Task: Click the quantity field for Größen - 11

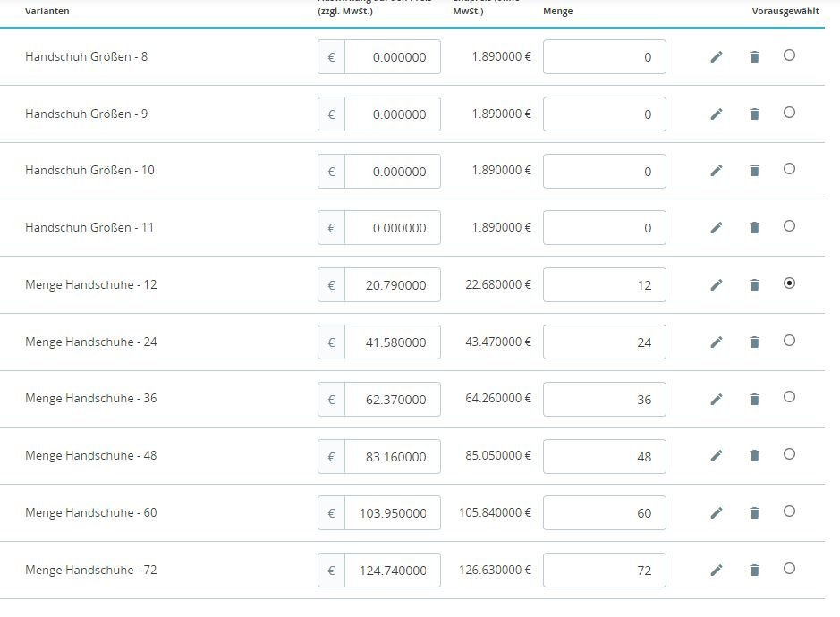Action: click(x=605, y=228)
